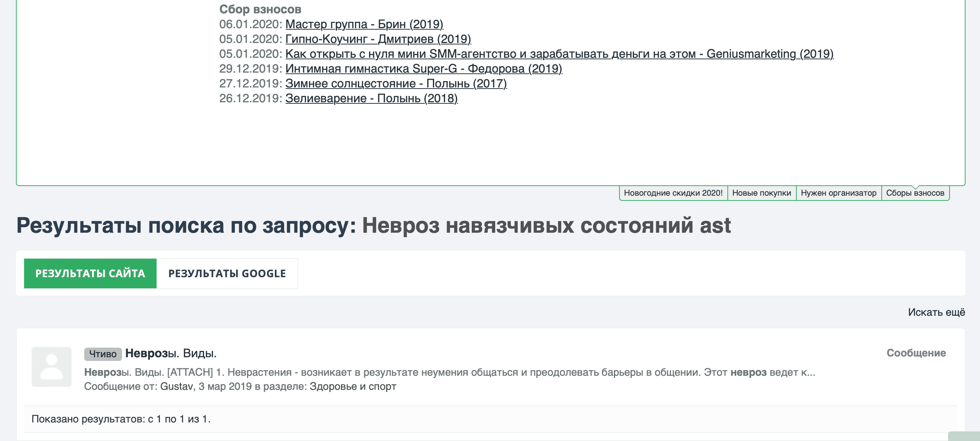Select the Результаты сайта tab
This screenshot has width=980, height=441.
point(90,273)
